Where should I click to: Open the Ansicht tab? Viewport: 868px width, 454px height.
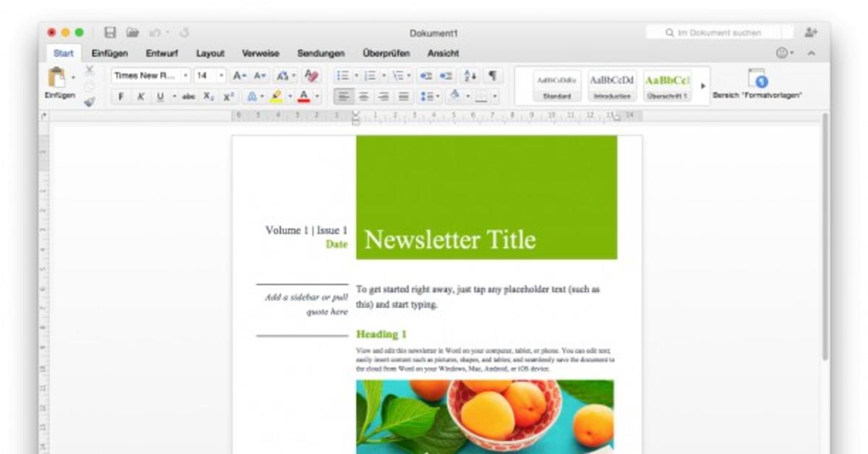coord(443,53)
